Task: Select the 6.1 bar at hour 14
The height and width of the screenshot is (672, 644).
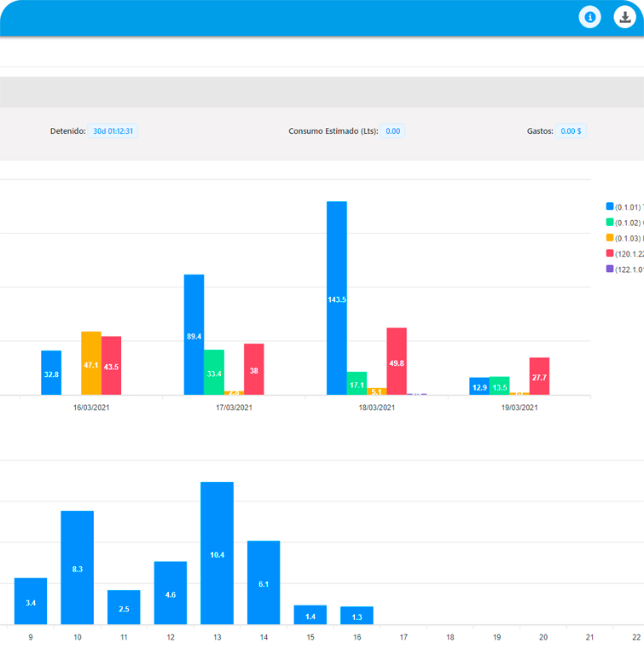Action: click(264, 582)
